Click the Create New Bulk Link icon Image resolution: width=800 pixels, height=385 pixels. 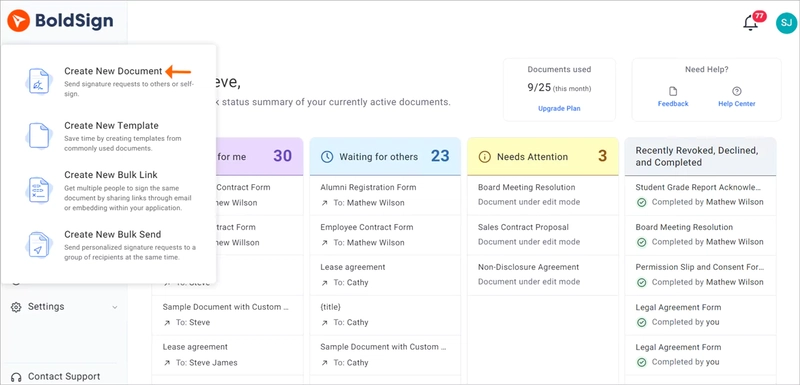pyautogui.click(x=39, y=190)
